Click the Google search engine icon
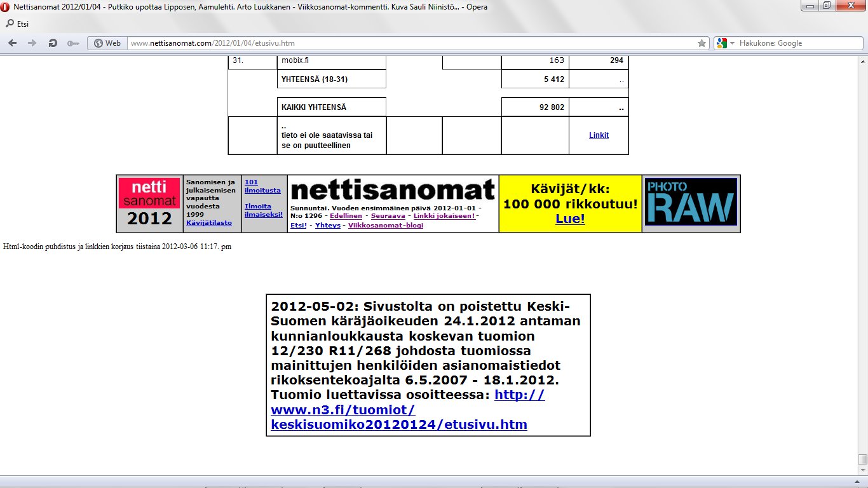868x488 pixels. point(721,43)
